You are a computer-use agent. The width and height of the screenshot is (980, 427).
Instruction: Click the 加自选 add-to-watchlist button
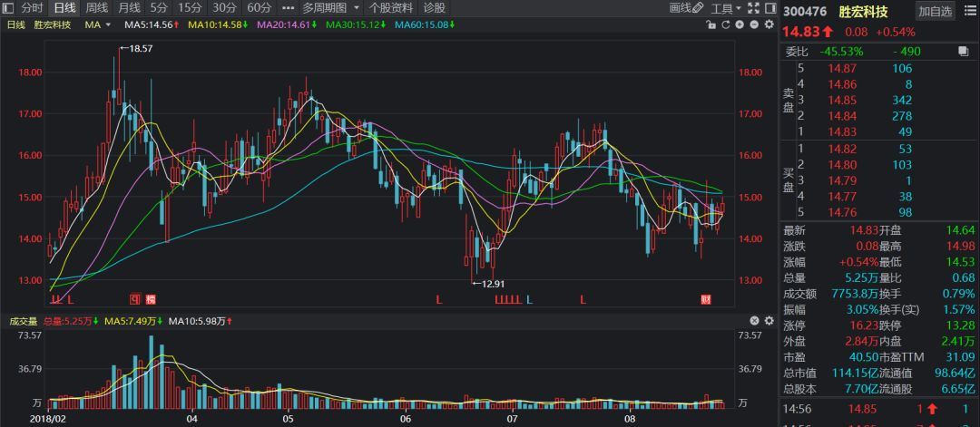[x=935, y=11]
